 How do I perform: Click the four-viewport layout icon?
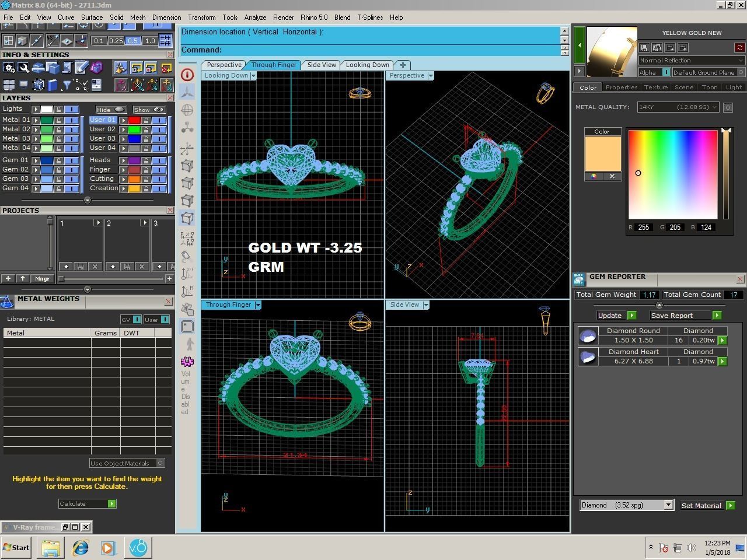click(8, 41)
